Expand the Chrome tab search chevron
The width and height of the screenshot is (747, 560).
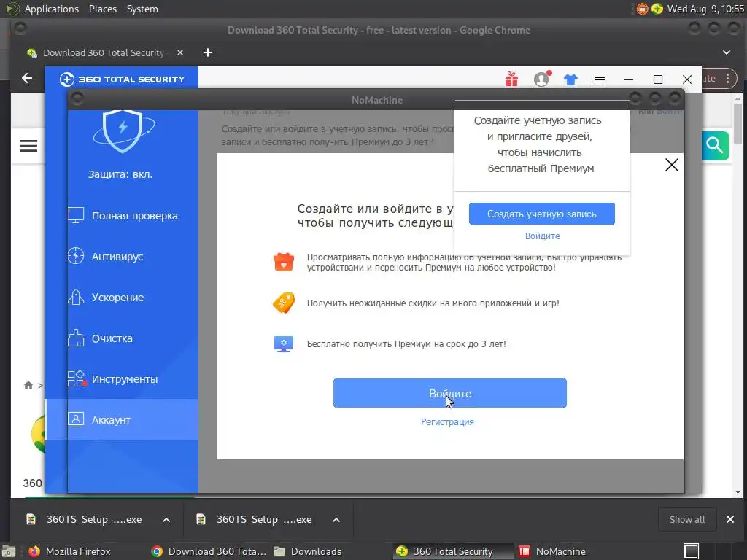(727, 52)
